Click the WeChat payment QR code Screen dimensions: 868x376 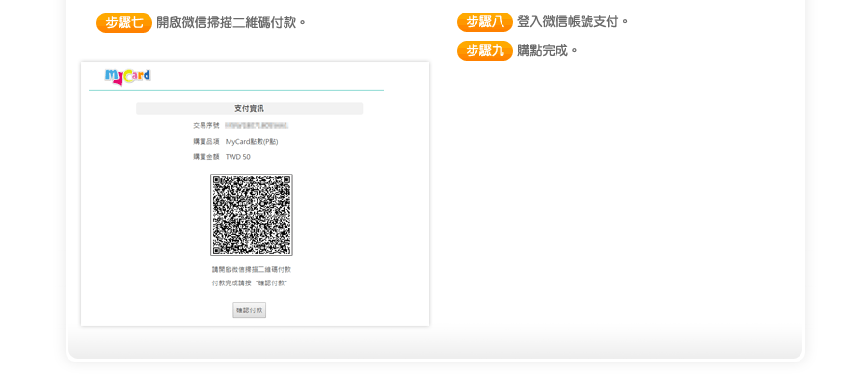[x=252, y=215]
